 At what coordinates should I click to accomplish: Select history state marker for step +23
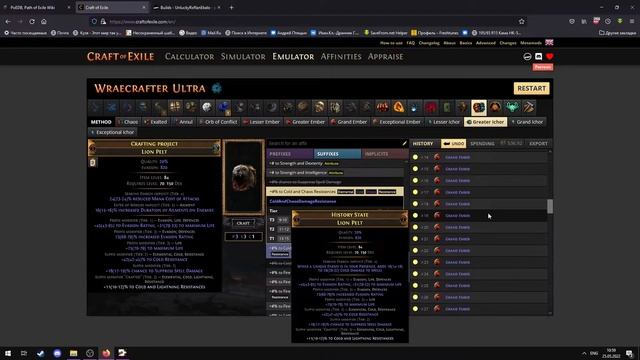coord(415,262)
